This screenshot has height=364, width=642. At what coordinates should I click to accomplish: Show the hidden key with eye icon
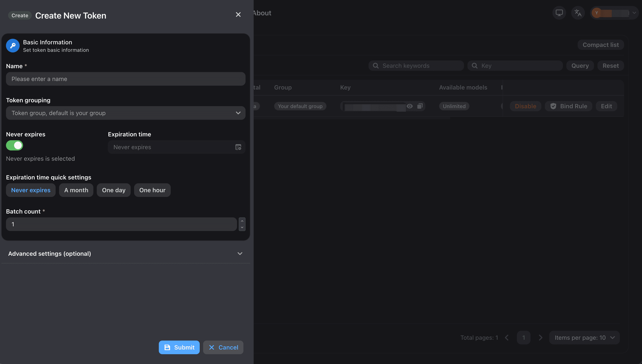point(409,106)
